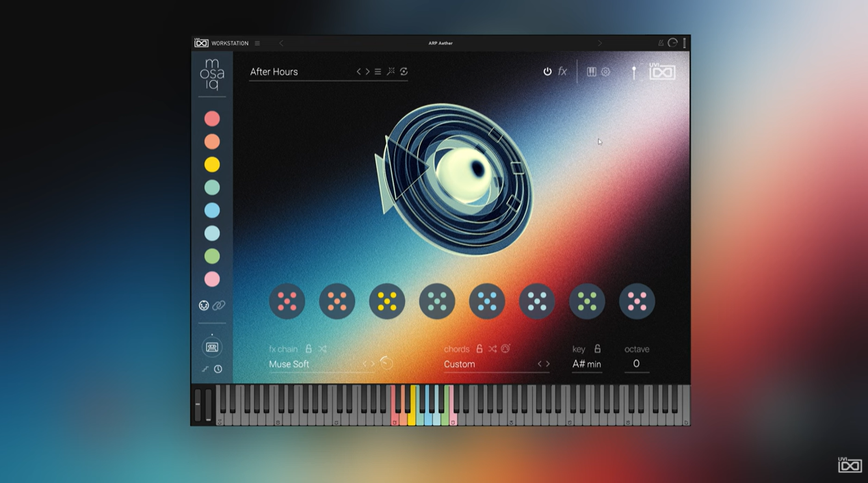Click the After Hours preset name
The width and height of the screenshot is (868, 483).
274,71
